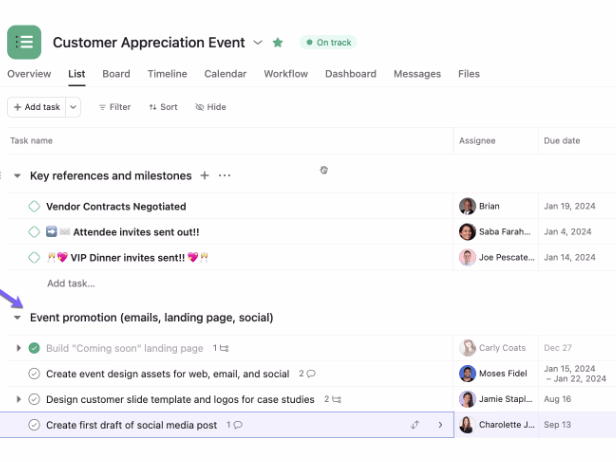Open the Files tab
Viewport: 616px width, 462px height.
click(x=469, y=74)
